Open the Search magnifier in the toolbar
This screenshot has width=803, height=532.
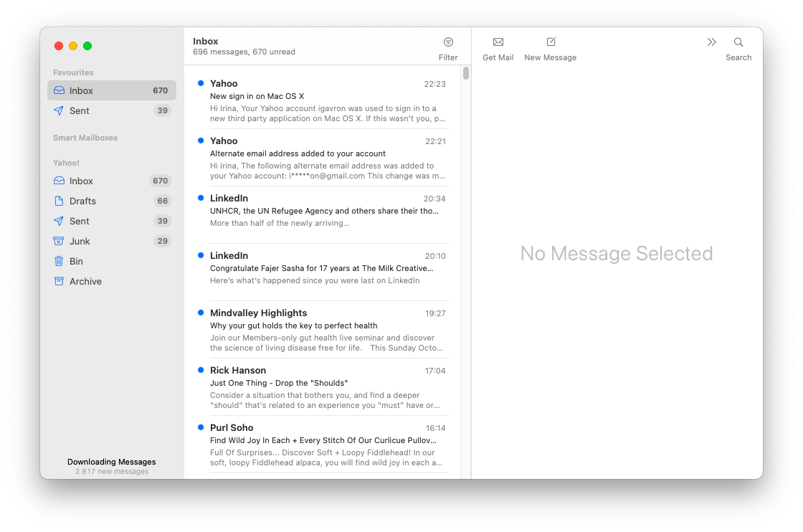738,42
